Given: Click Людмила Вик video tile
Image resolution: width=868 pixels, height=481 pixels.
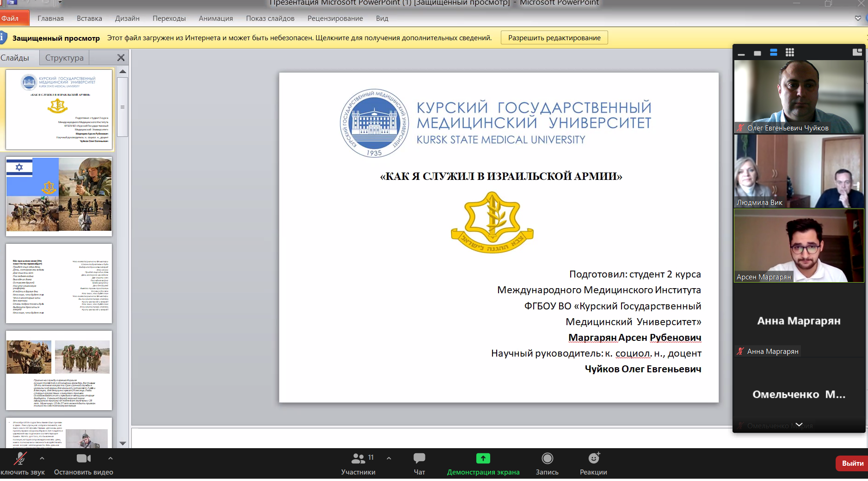Looking at the screenshot, I should coord(799,171).
